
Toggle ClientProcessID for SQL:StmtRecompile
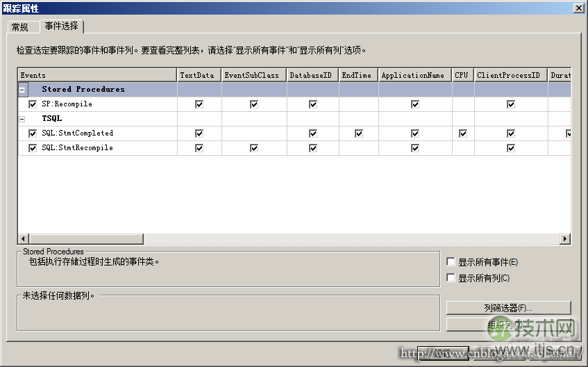(x=511, y=148)
